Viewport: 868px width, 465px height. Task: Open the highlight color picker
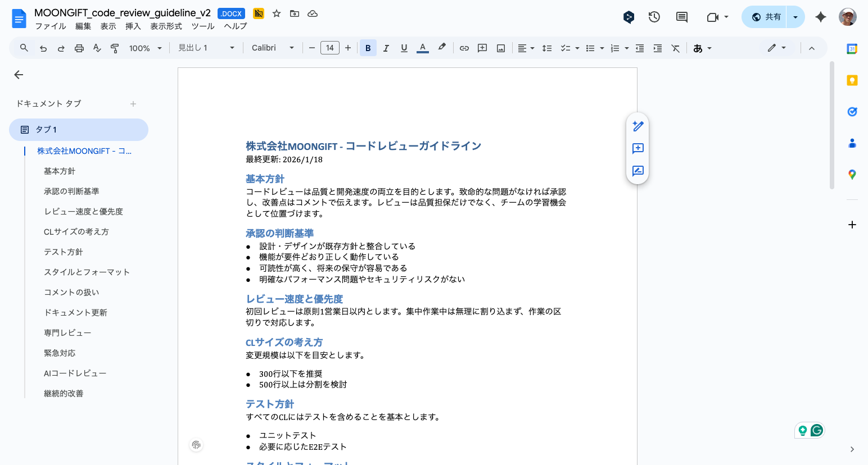click(442, 48)
